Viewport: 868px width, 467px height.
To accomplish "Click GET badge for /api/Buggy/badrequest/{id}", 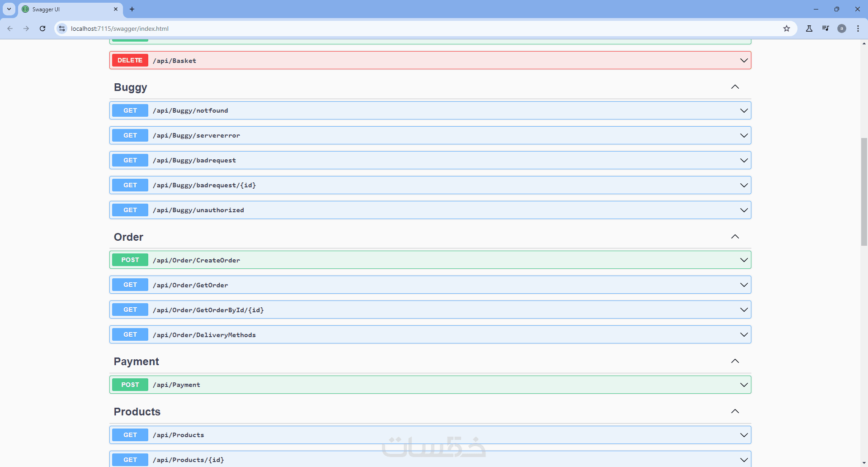I will point(130,185).
